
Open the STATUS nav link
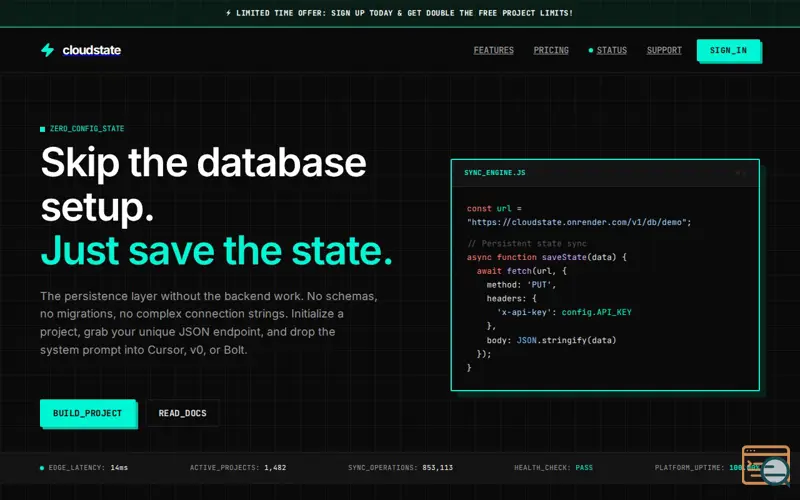612,50
